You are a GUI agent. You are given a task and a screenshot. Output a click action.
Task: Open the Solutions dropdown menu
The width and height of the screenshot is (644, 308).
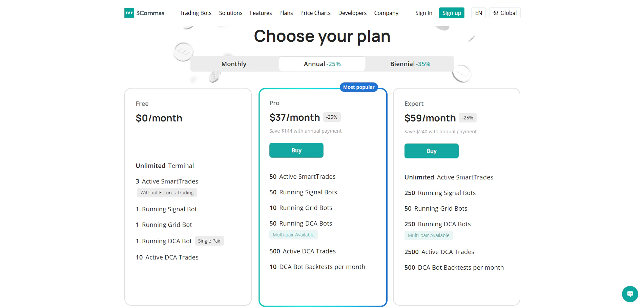(x=231, y=13)
